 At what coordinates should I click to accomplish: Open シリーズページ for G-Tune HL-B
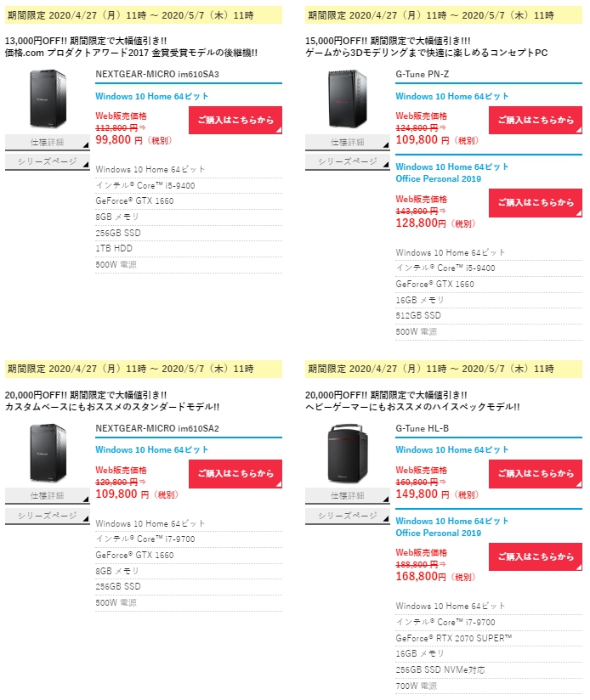[348, 516]
